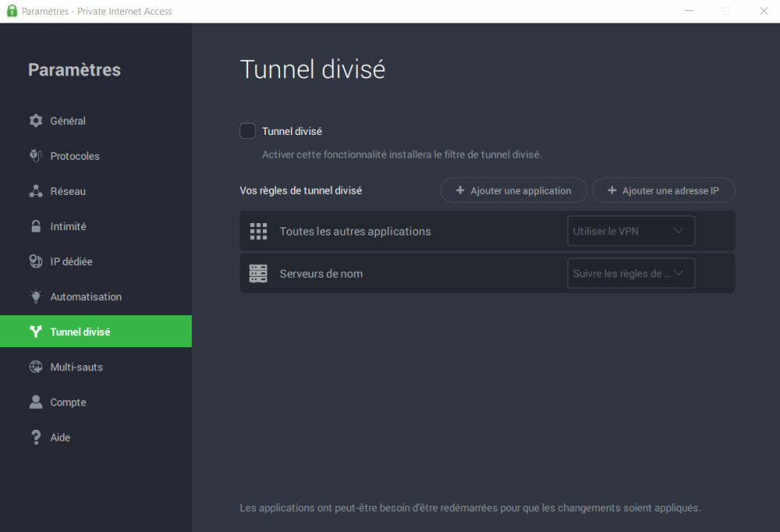Select Automatisation in the sidebar

pos(95,296)
